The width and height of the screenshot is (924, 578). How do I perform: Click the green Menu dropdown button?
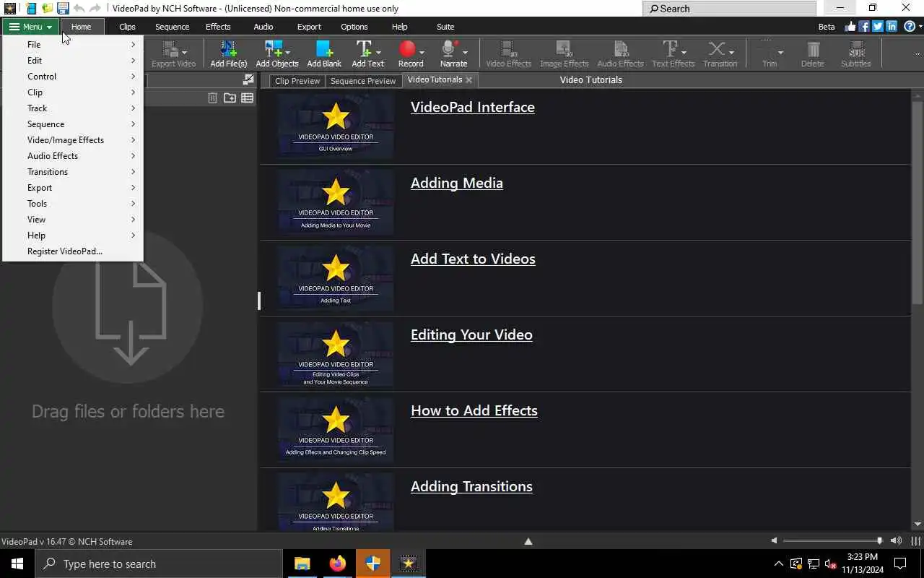tap(30, 27)
